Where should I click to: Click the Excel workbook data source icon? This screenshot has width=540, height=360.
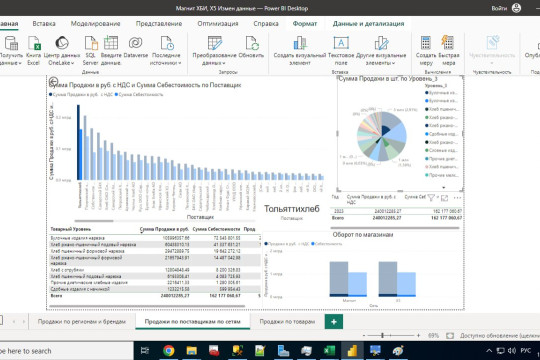34,43
